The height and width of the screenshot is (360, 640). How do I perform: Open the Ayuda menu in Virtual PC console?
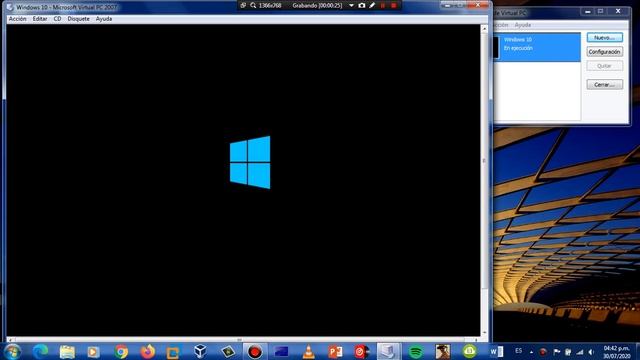[x=523, y=25]
